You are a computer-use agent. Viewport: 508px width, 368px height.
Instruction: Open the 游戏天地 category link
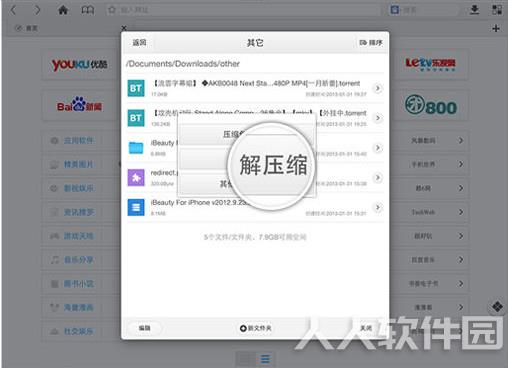[79, 236]
